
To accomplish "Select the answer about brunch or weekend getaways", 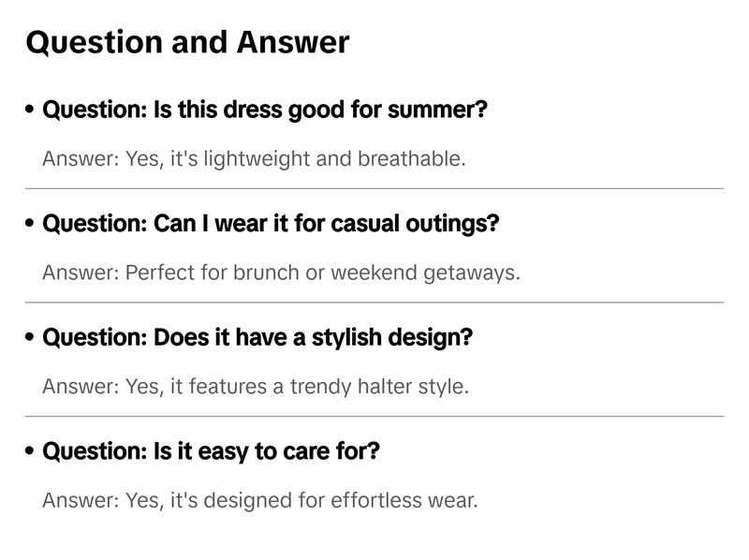I will pyautogui.click(x=281, y=273).
